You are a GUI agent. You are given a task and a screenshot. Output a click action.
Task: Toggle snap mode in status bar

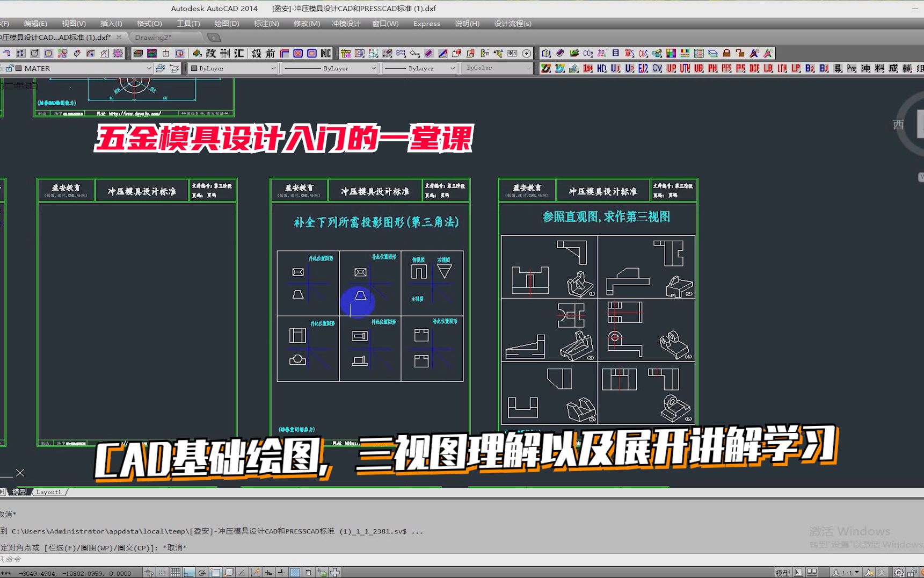162,573
